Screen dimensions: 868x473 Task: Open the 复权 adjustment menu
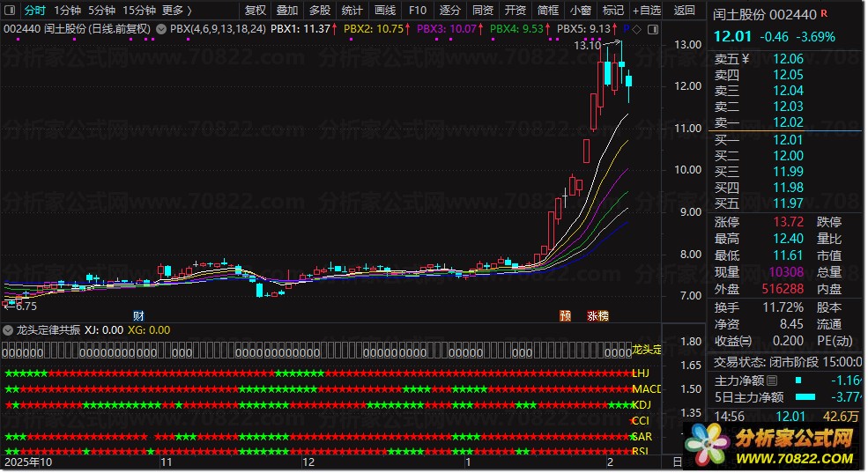tap(256, 11)
